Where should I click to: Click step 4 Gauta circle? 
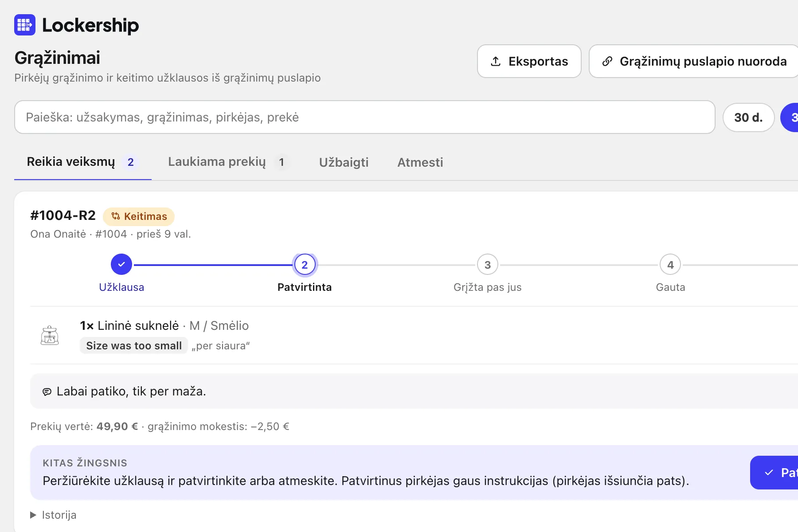670,265
